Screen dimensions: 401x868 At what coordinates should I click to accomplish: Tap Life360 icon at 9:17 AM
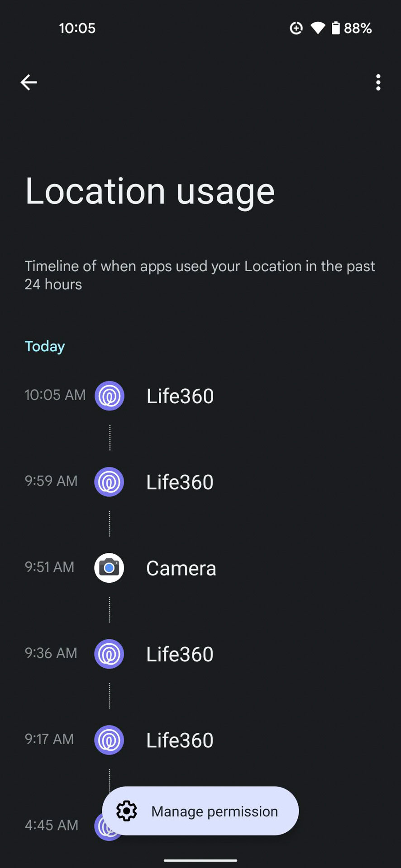109,740
